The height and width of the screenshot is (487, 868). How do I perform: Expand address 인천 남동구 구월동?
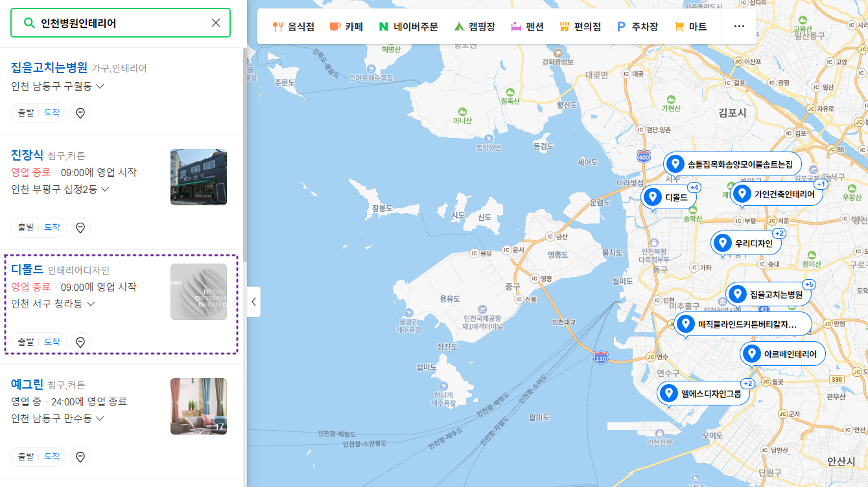[58, 85]
